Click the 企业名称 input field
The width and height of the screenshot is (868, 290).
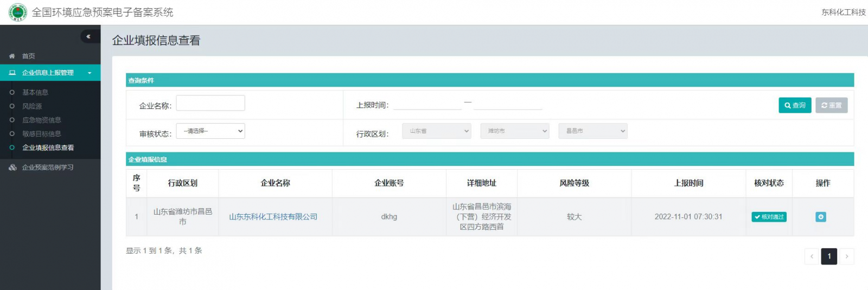pos(210,103)
